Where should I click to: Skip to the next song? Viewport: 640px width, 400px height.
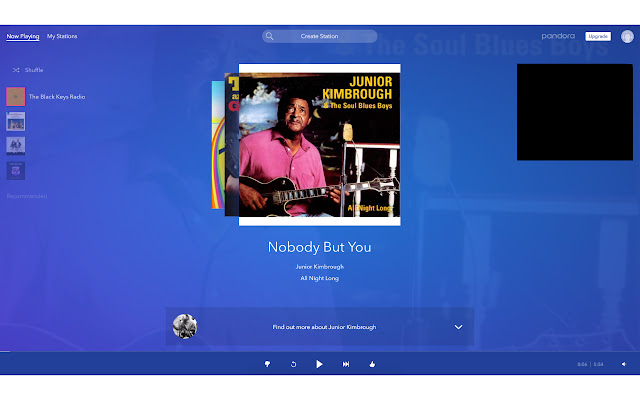(x=346, y=365)
